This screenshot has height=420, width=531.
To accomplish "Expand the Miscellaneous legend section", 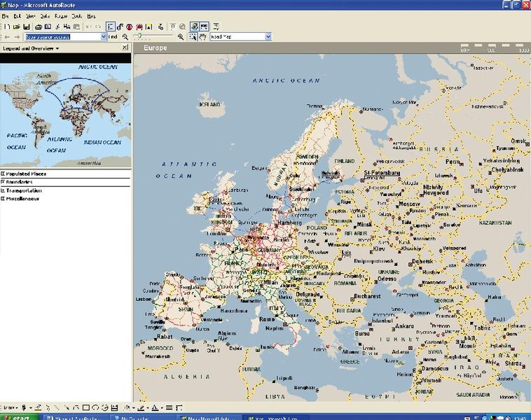I will click(3, 199).
